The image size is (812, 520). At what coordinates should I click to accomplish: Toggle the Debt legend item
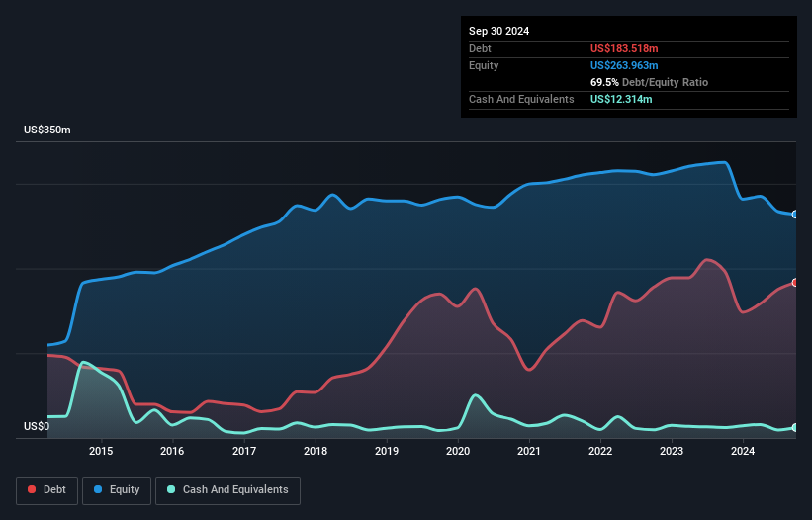(x=46, y=490)
